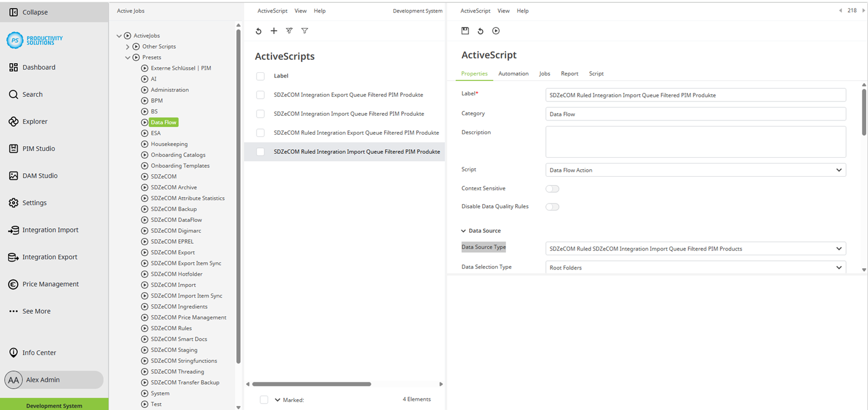
Task: Add a new ActiveScript with the plus icon
Action: click(x=274, y=30)
